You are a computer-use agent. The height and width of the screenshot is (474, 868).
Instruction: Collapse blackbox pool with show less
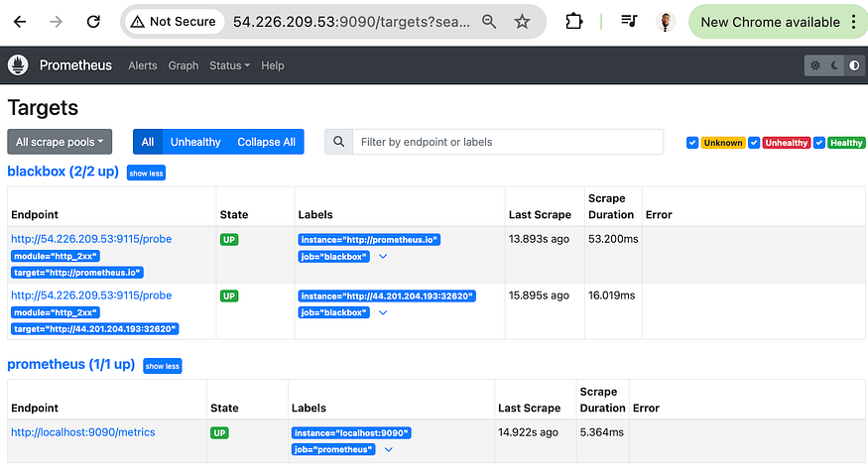click(146, 174)
